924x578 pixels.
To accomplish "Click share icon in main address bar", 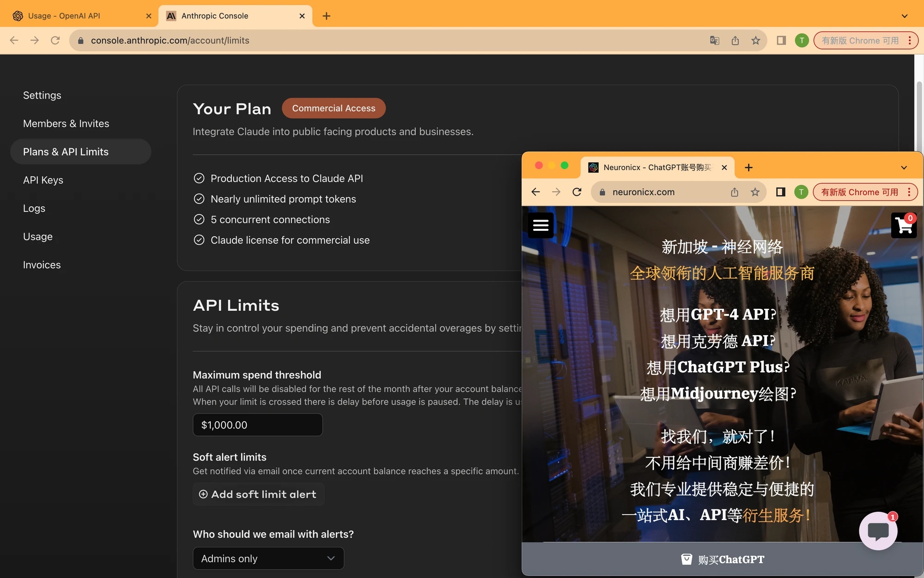I will 735,41.
